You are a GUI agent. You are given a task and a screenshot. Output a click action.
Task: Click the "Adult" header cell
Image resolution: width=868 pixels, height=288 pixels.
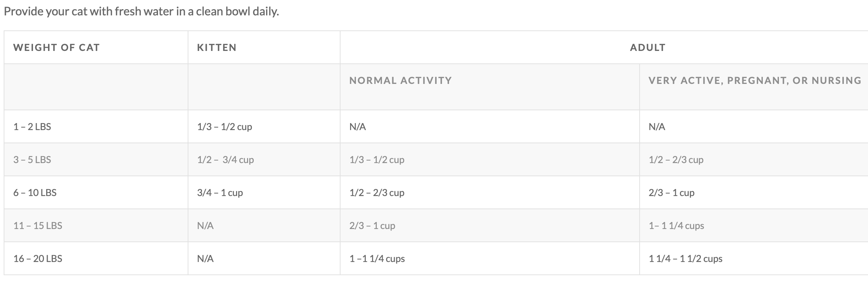click(647, 48)
